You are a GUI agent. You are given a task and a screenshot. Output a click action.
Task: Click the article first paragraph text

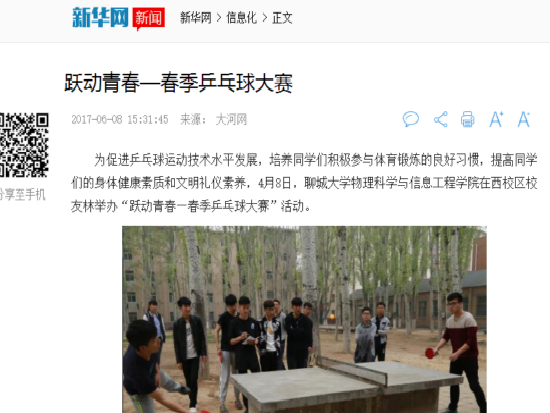[x=304, y=183]
